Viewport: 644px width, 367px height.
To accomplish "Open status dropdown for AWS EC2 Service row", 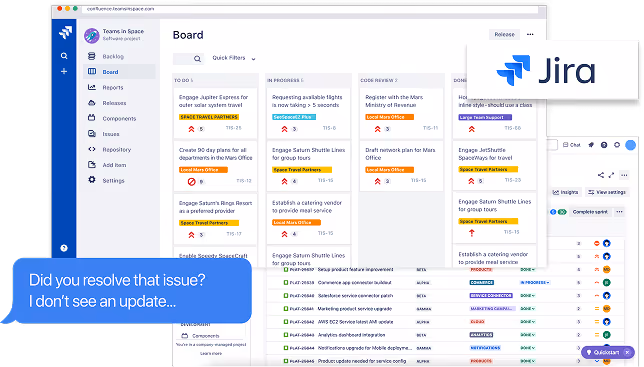I will pos(528,322).
